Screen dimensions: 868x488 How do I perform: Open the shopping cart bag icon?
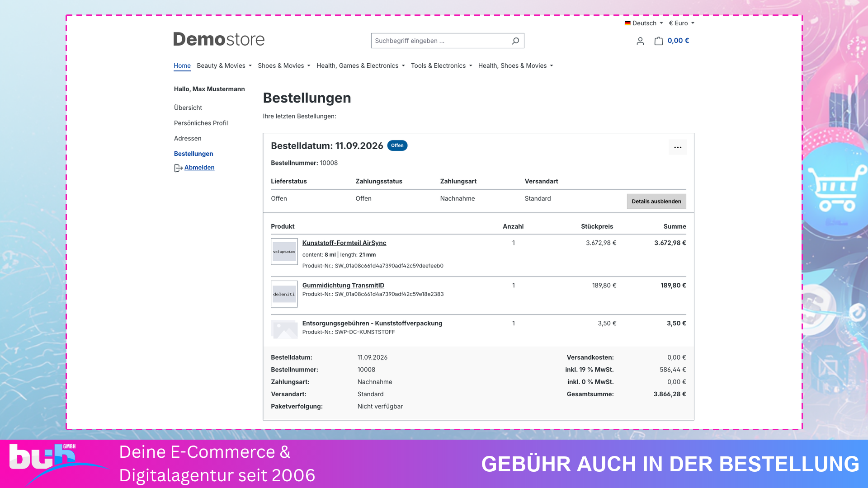[659, 41]
